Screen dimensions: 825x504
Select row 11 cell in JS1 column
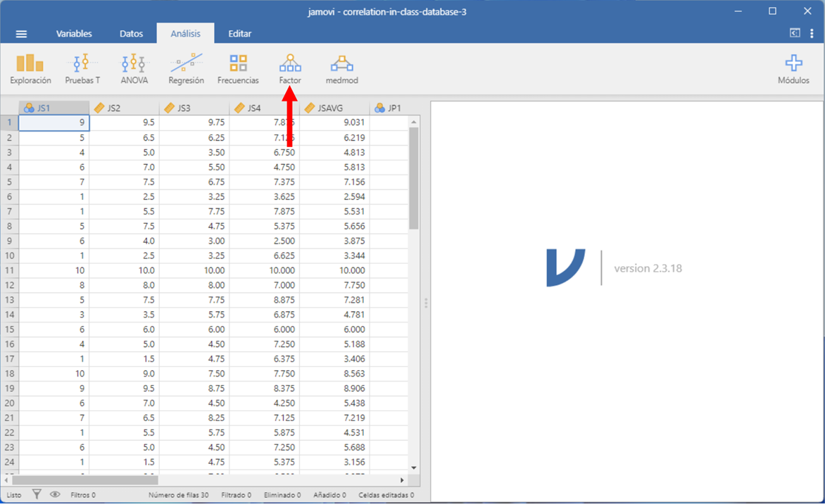(x=53, y=270)
